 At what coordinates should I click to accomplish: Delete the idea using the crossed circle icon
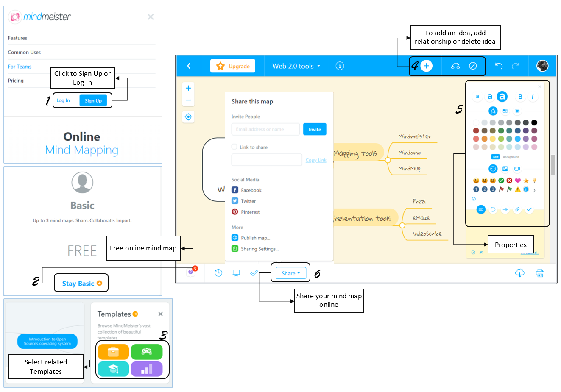tap(473, 66)
